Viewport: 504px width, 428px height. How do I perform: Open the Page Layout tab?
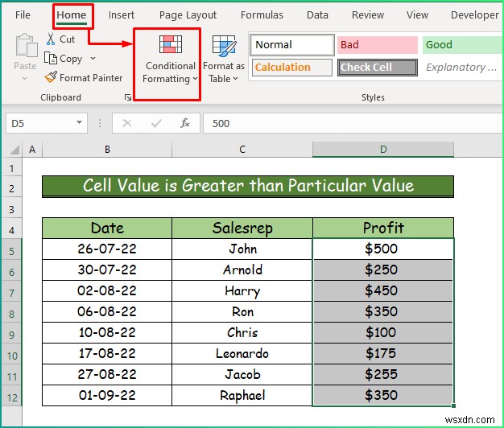click(x=188, y=14)
